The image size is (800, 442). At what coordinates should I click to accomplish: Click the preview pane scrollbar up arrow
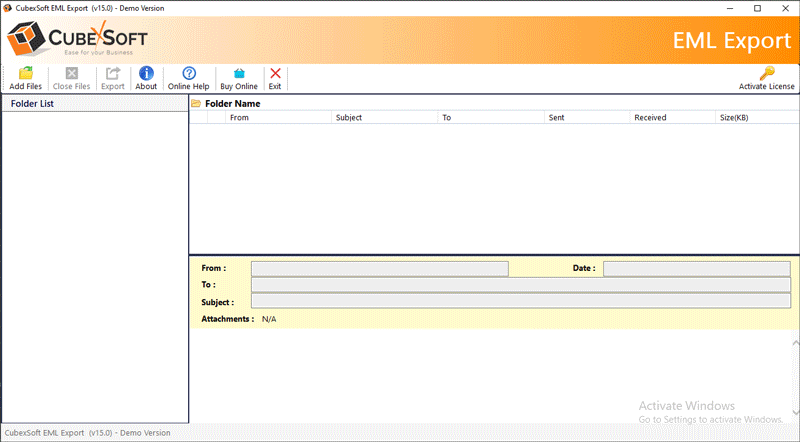point(796,343)
